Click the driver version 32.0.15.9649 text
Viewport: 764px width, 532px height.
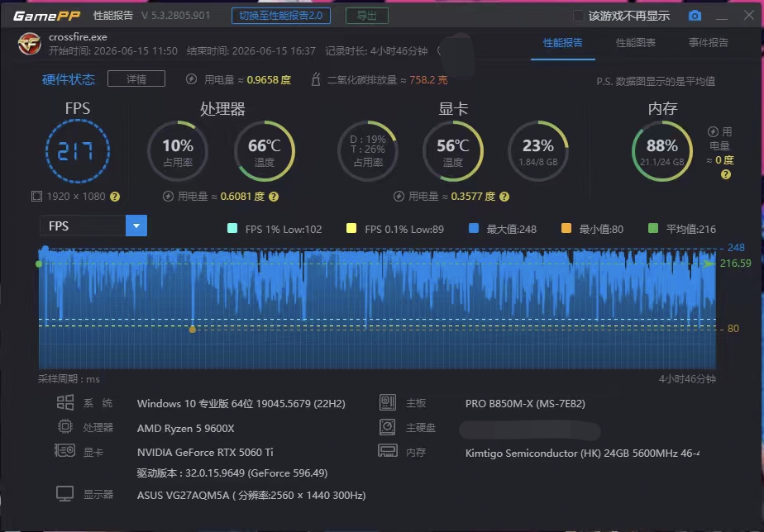pos(232,473)
